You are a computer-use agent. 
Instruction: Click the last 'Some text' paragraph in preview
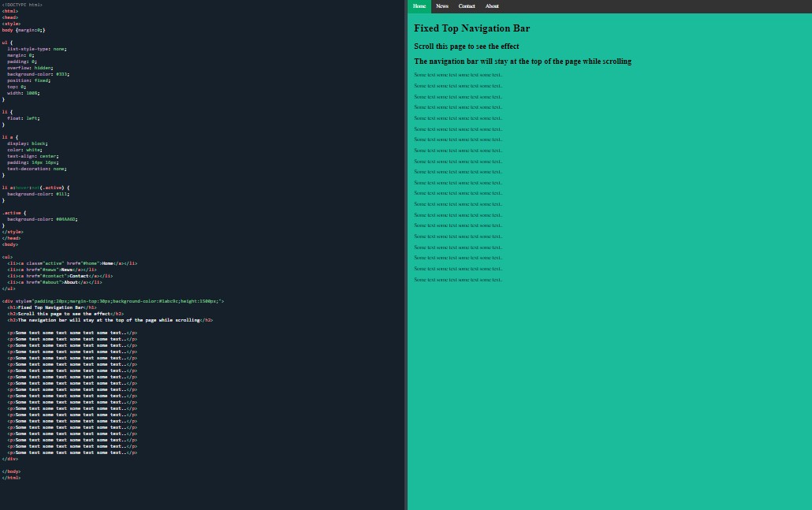tap(457, 280)
